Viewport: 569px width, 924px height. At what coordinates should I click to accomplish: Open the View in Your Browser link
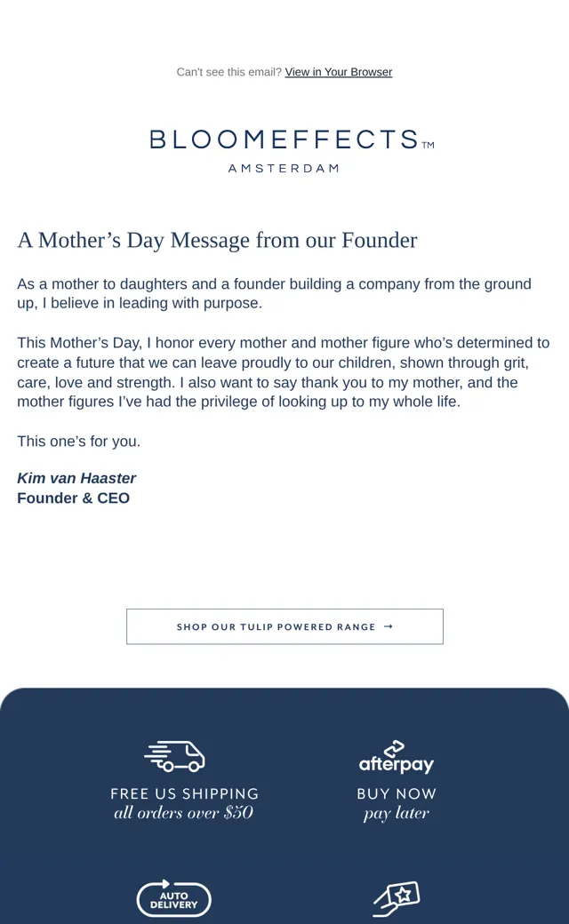coord(339,72)
